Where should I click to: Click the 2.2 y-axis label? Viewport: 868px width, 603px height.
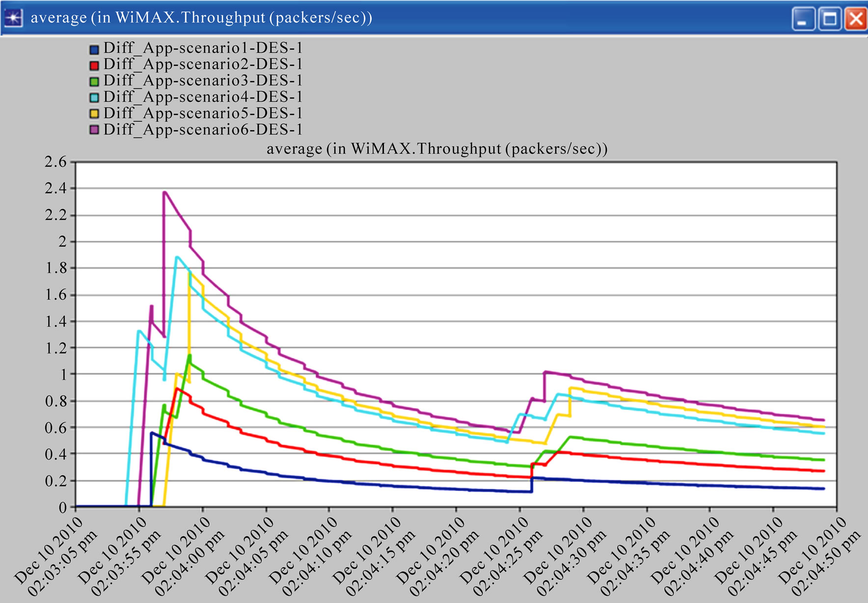click(55, 215)
